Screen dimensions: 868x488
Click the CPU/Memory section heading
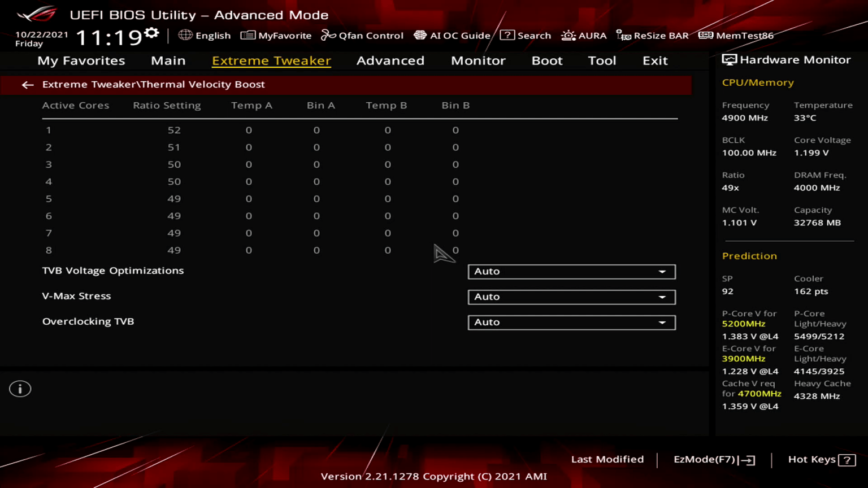(x=758, y=82)
